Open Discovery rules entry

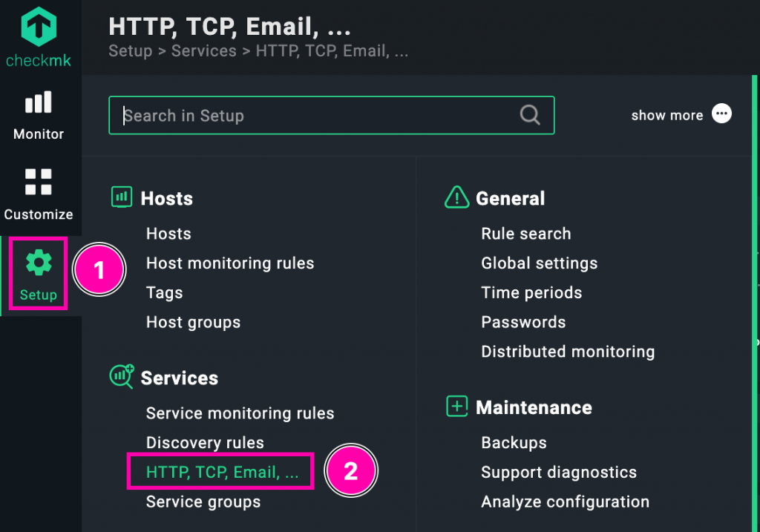coord(205,443)
